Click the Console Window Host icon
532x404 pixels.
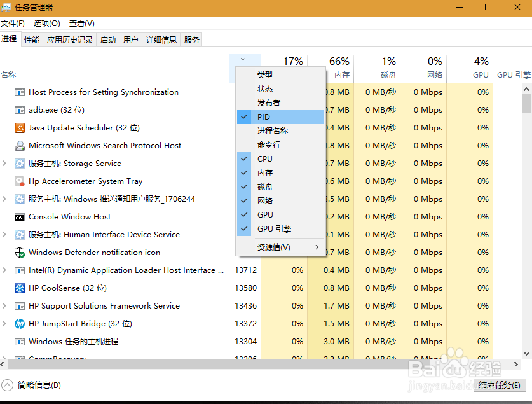point(20,218)
